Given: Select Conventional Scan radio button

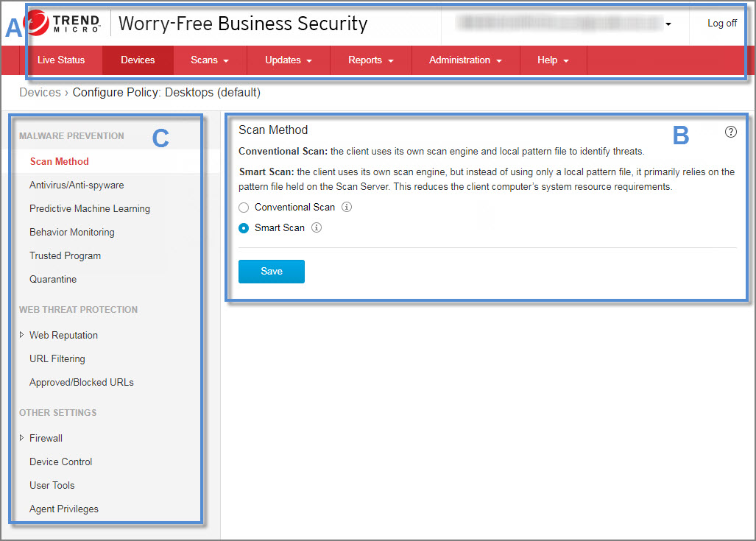Looking at the screenshot, I should click(244, 208).
